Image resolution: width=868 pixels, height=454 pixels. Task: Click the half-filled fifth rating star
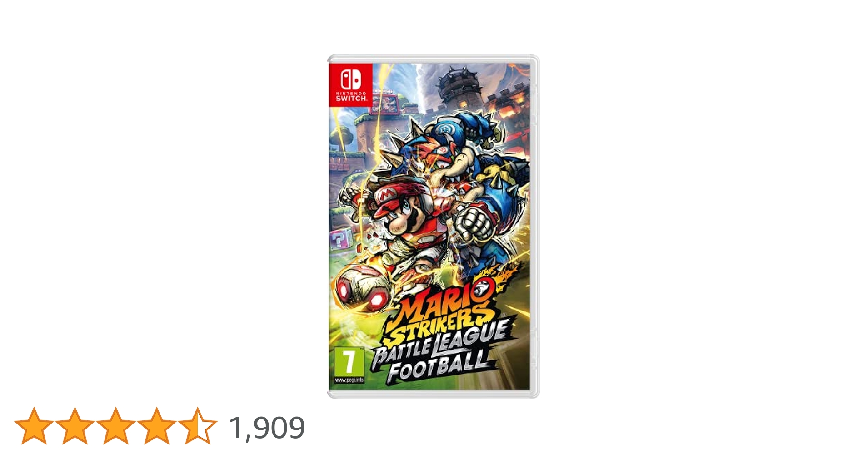(x=197, y=426)
